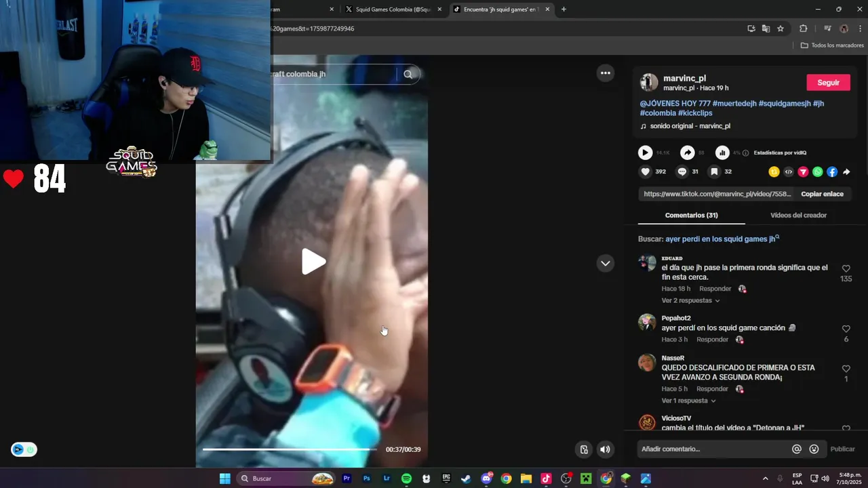The image size is (868, 488).
Task: Open marvinc_pl profile avatar
Action: pos(649,83)
